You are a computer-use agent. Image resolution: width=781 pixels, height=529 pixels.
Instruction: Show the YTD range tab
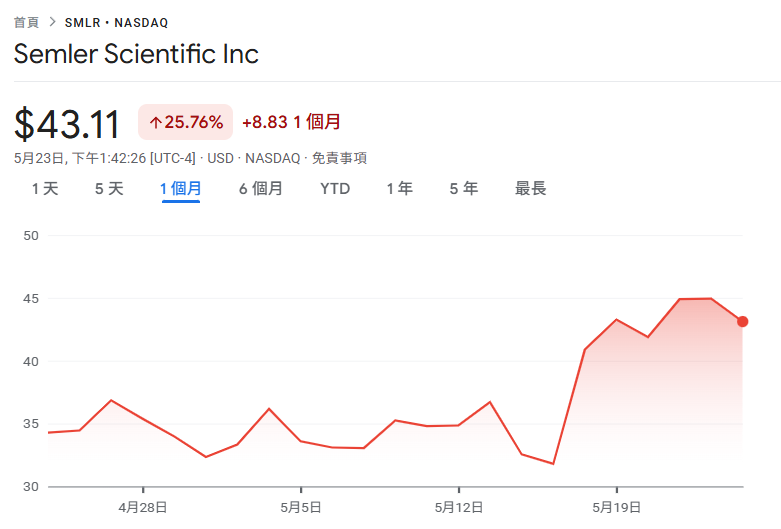click(x=335, y=188)
